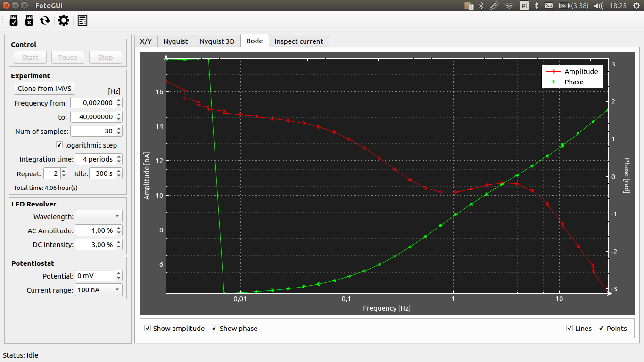Click the Stop button
644x362 pixels.
[x=106, y=58]
